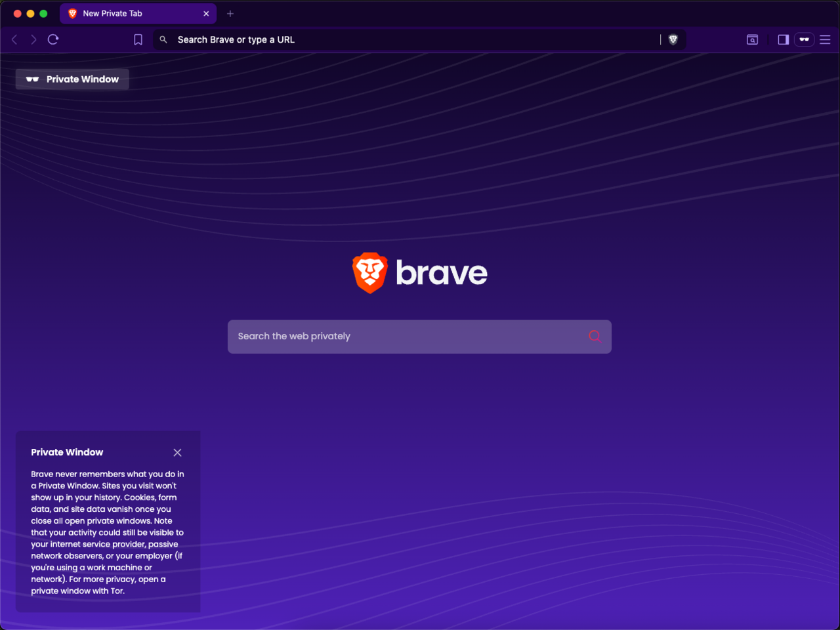Close the New Private Tab
The image size is (840, 630).
click(206, 13)
